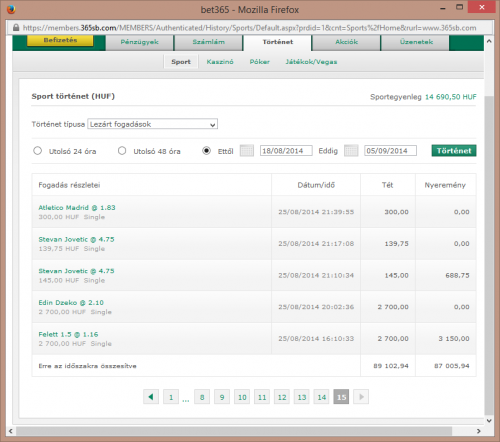The width and height of the screenshot is (500, 442).
Task: Go to page 12
Action: [x=282, y=397]
